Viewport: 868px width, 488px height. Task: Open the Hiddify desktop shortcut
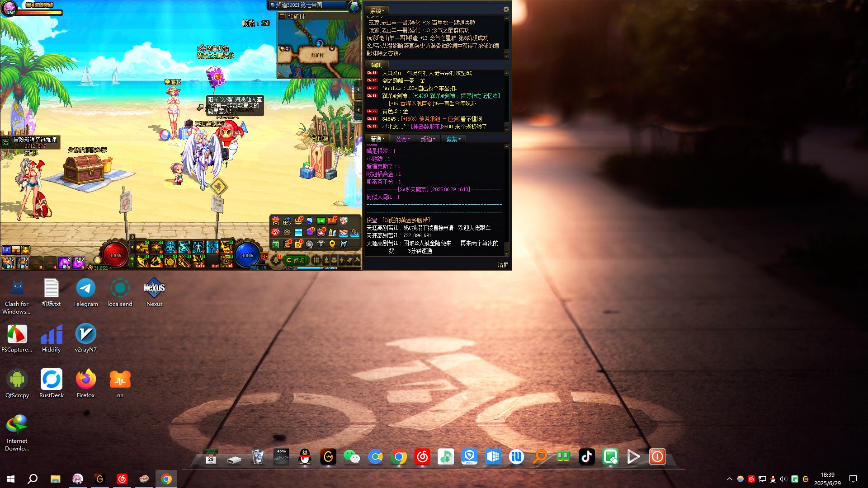click(x=51, y=338)
